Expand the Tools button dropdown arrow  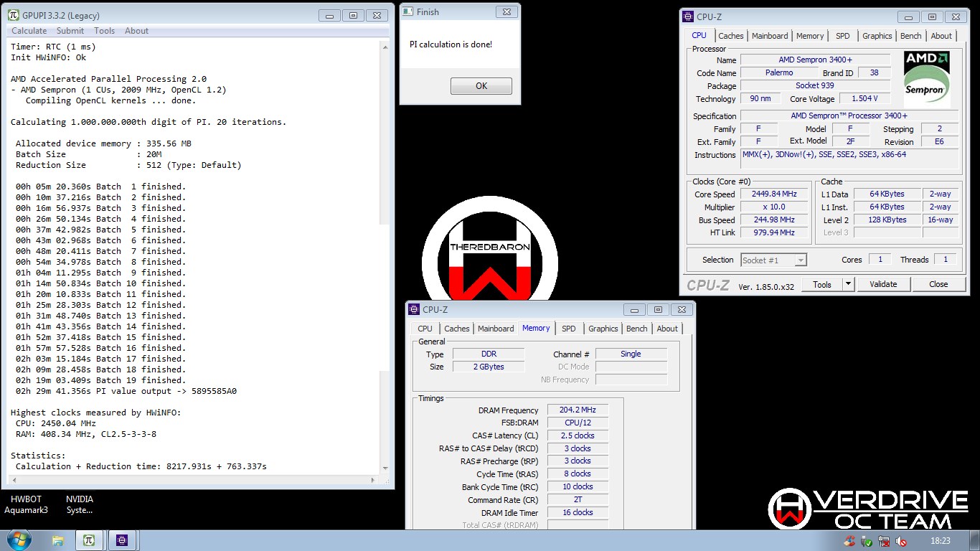coord(848,284)
